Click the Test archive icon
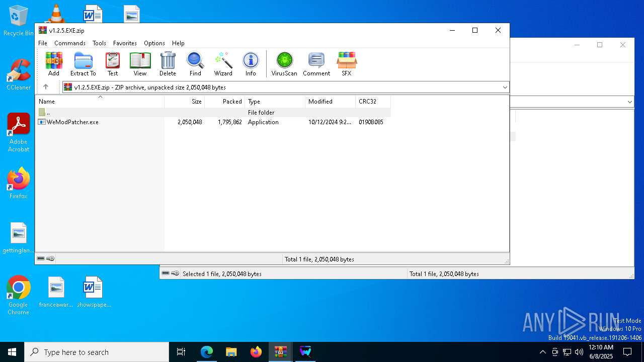This screenshot has height=362, width=644. click(113, 64)
